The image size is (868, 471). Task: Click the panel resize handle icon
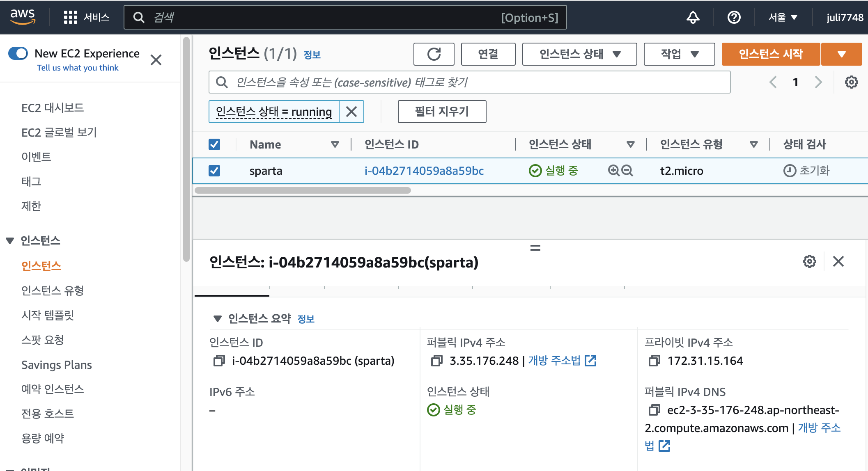(x=535, y=248)
